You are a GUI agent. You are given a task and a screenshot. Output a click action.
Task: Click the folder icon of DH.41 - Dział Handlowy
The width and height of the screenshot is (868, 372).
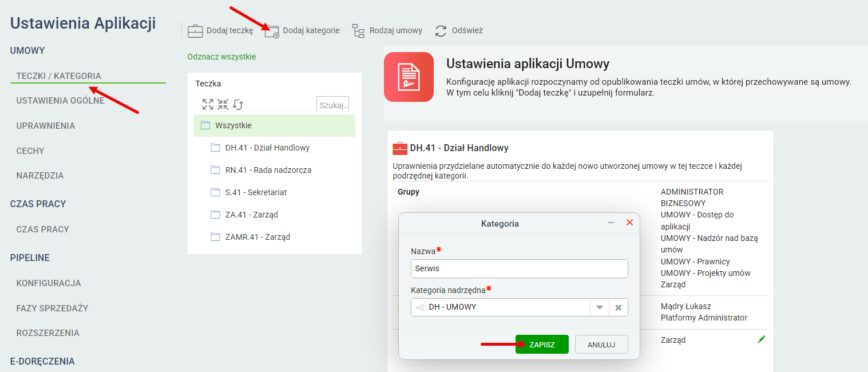(215, 148)
